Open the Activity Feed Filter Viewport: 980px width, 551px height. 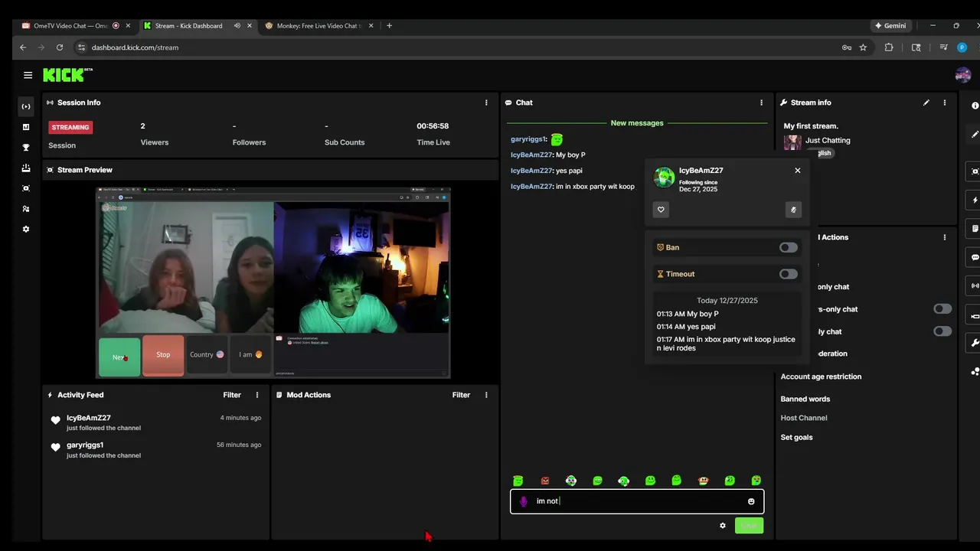(232, 395)
